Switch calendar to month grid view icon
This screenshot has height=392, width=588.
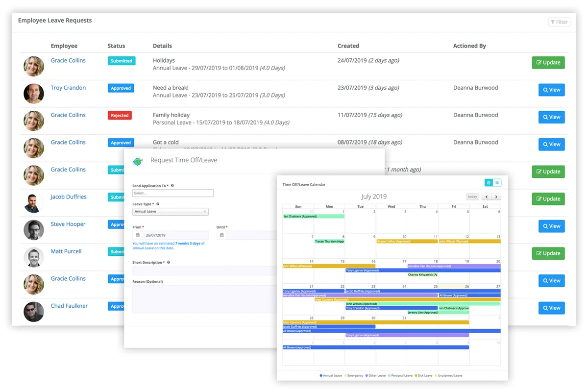click(489, 183)
